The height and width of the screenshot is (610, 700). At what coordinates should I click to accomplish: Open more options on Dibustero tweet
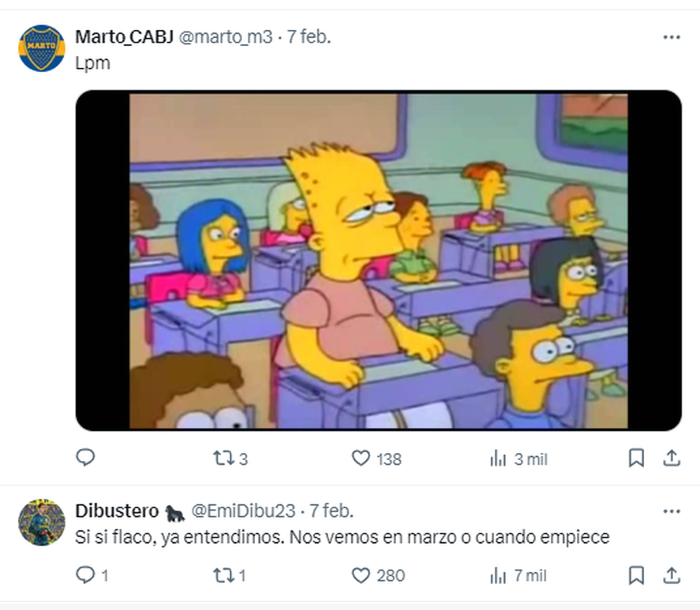(672, 511)
